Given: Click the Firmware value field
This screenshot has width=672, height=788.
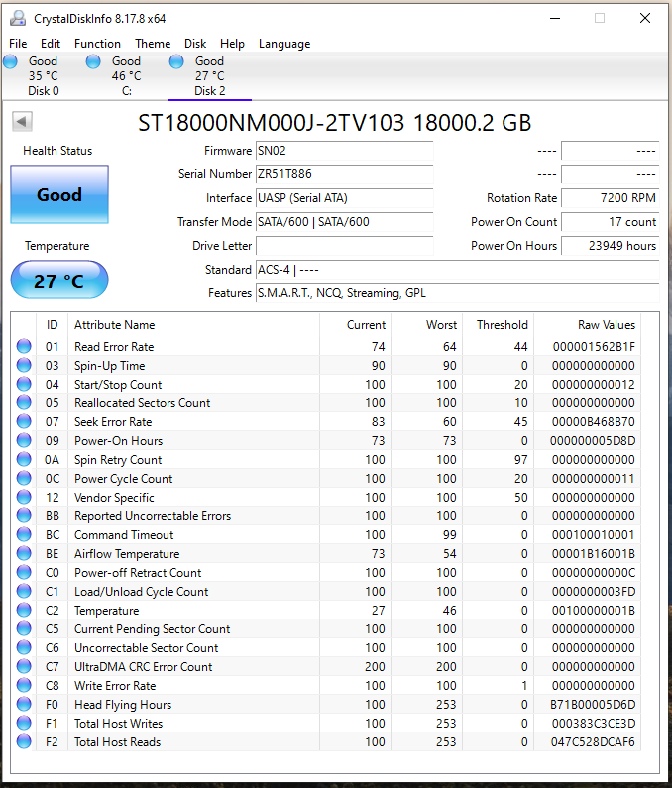Looking at the screenshot, I should 344,151.
